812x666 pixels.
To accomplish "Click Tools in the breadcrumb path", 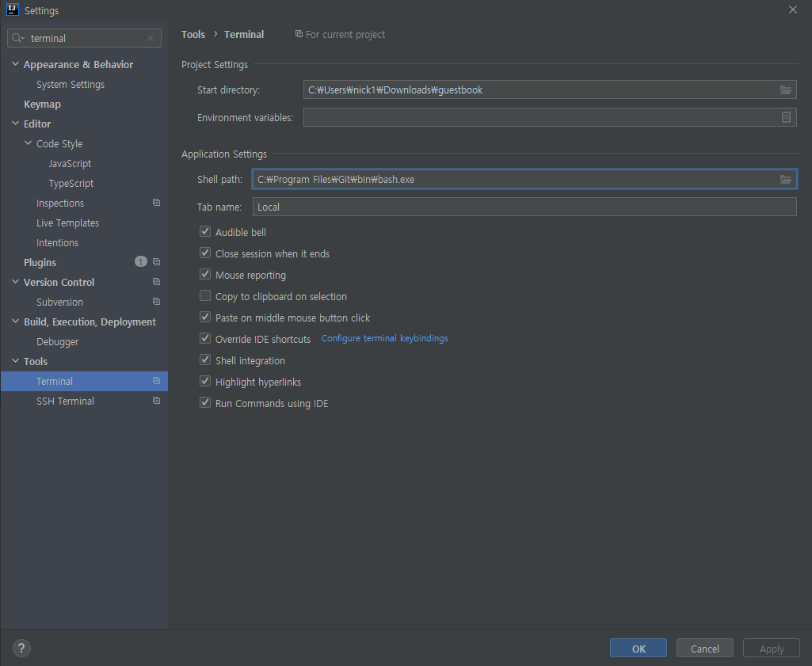I will 193,34.
